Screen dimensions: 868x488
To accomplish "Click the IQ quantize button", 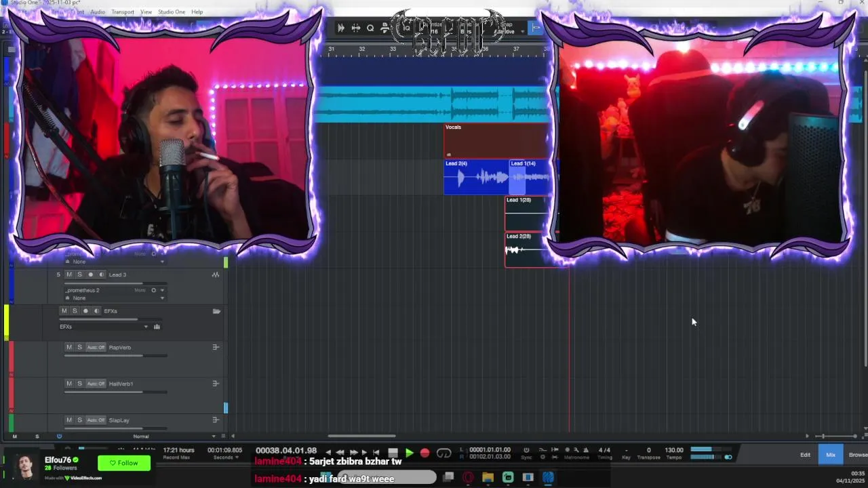I will 406,28.
